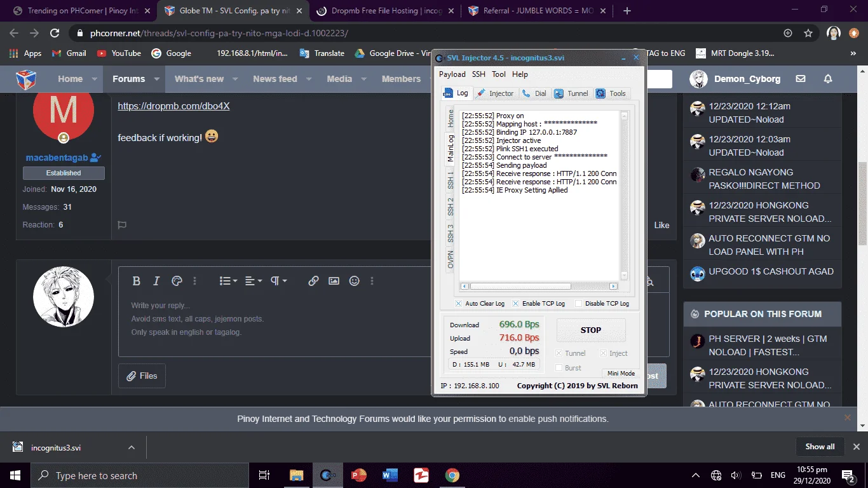Open the vertical OVPN side tab
The image size is (868, 488).
451,259
